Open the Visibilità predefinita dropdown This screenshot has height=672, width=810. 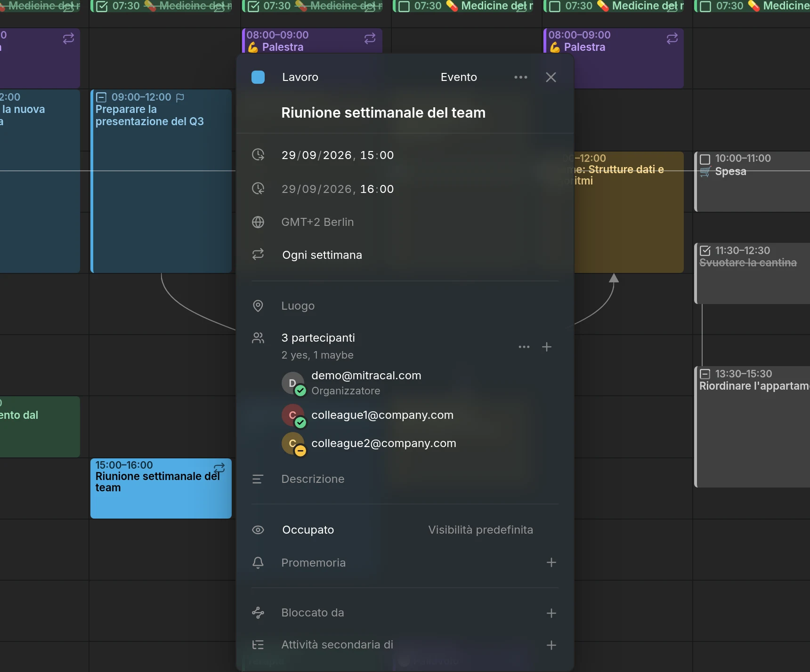(x=480, y=530)
